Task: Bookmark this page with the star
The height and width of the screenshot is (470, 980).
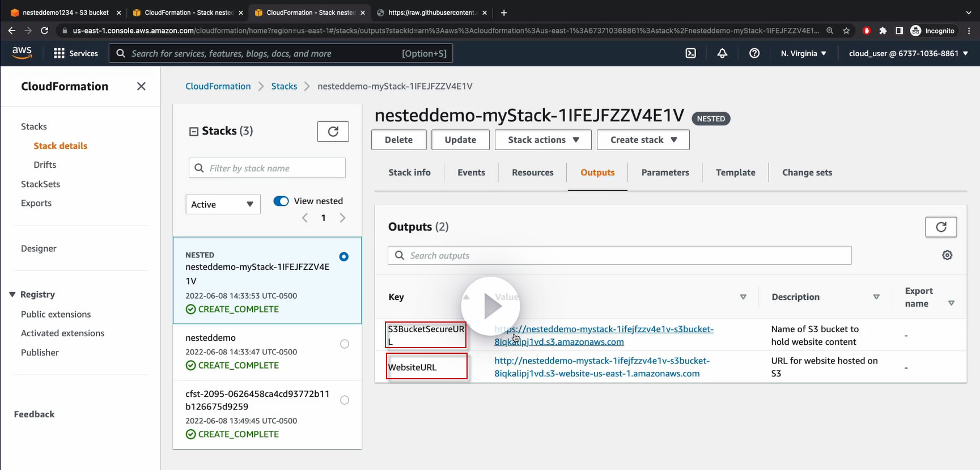Action: [x=846, y=31]
